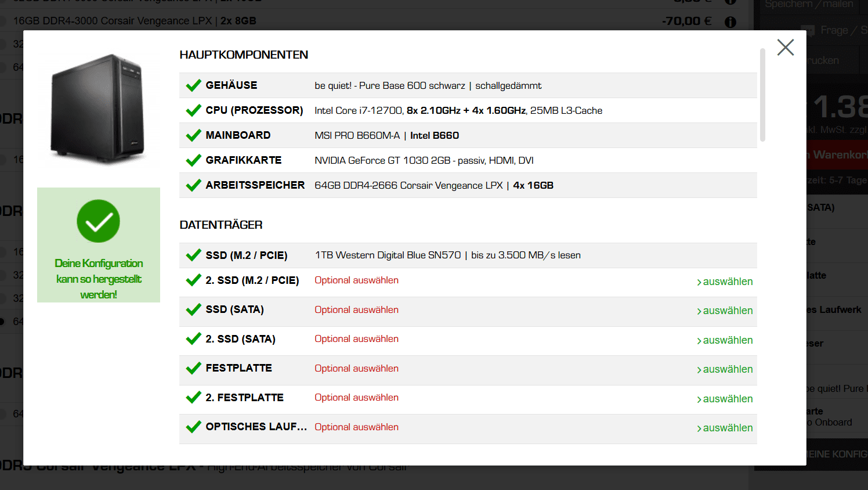Click 'Deine Konfiguration kann so hergestellt werden!' message
The image size is (868, 490).
(x=99, y=279)
